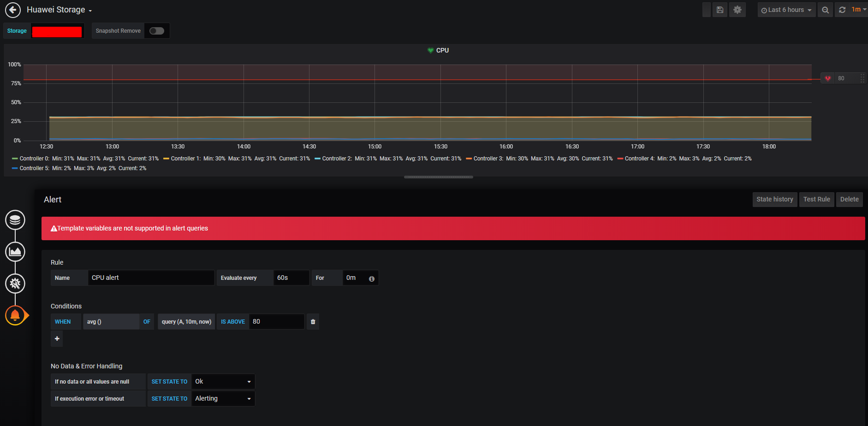The image size is (868, 426).
Task: Go back using the arrow icon
Action: point(13,10)
